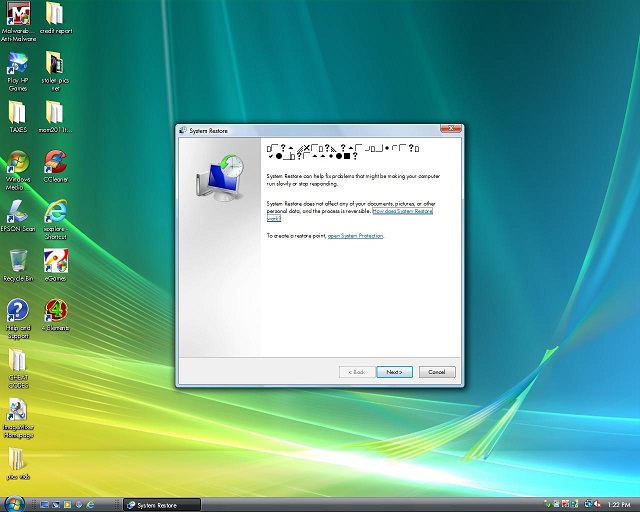Cancel the System Restore wizard
640x512 pixels.
pos(437,371)
